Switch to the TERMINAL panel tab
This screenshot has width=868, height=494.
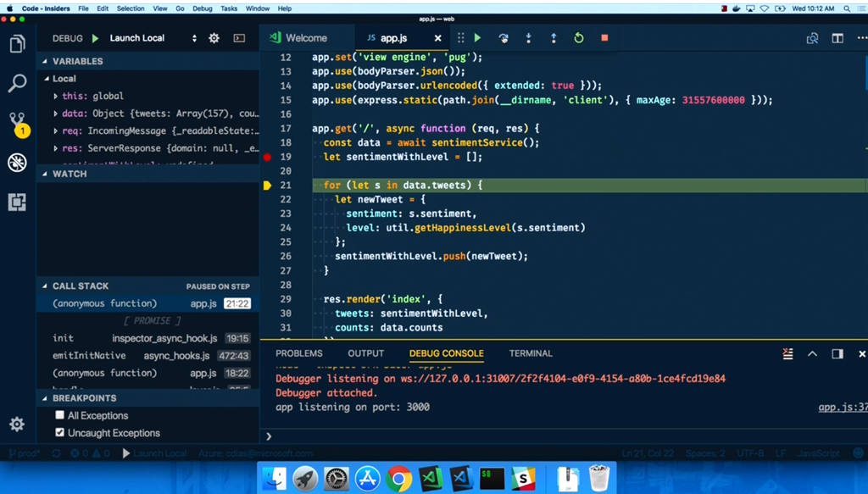click(x=531, y=353)
